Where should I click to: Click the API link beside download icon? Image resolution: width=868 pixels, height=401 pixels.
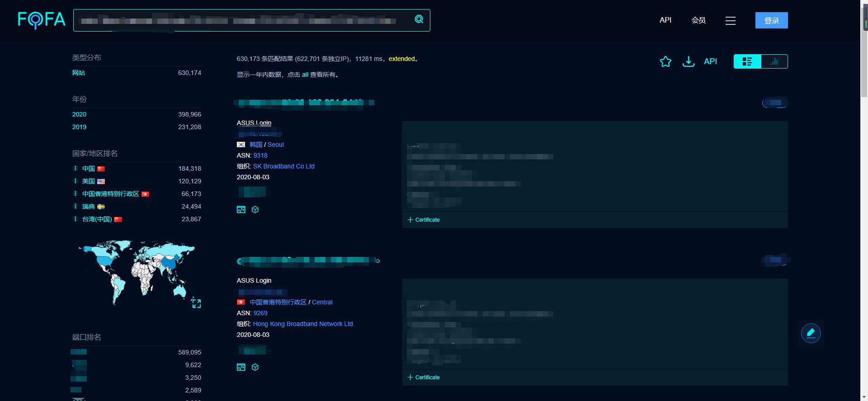click(x=710, y=61)
